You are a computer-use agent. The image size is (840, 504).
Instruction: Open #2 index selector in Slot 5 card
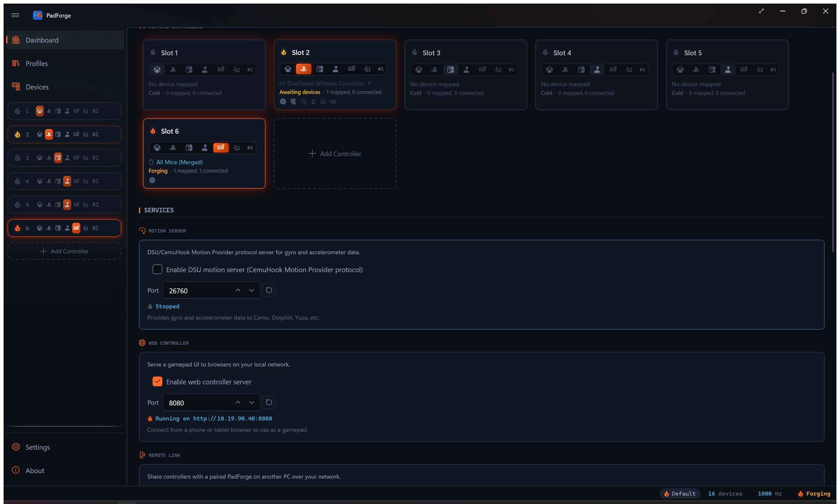point(773,70)
